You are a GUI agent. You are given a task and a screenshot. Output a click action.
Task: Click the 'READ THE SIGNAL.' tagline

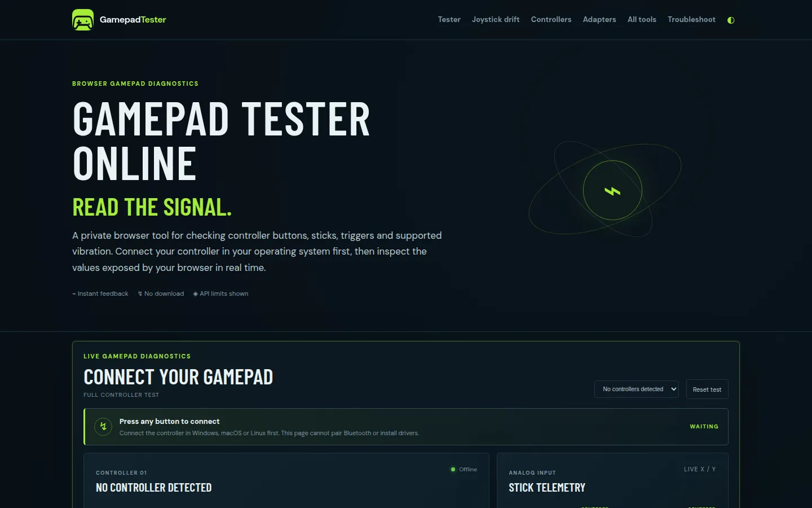[152, 207]
